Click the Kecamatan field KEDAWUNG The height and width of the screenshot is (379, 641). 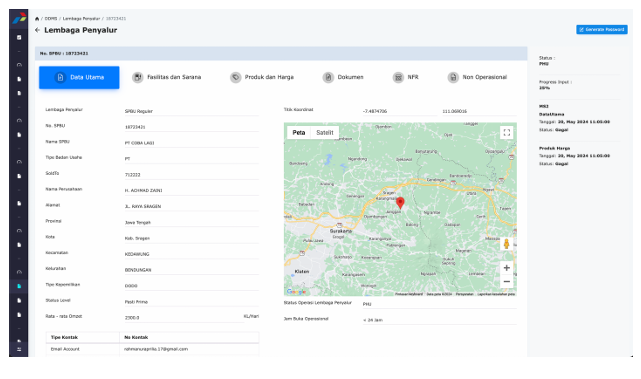pos(192,254)
